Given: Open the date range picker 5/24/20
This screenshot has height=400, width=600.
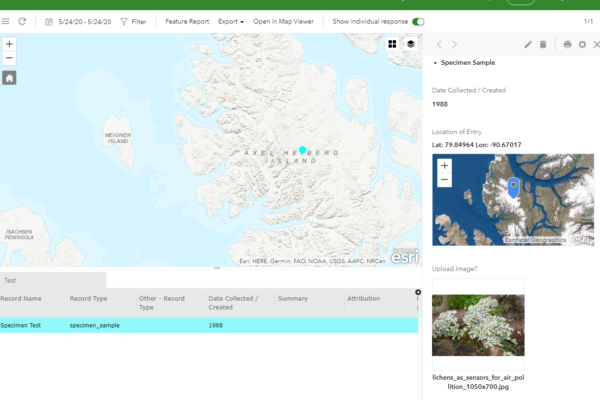Looking at the screenshot, I should point(80,21).
